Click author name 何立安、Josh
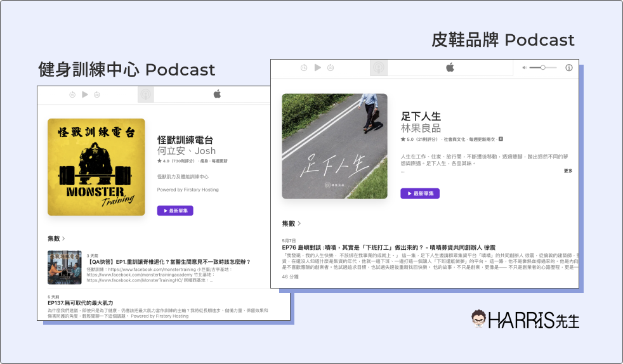The height and width of the screenshot is (364, 623). 187,151
